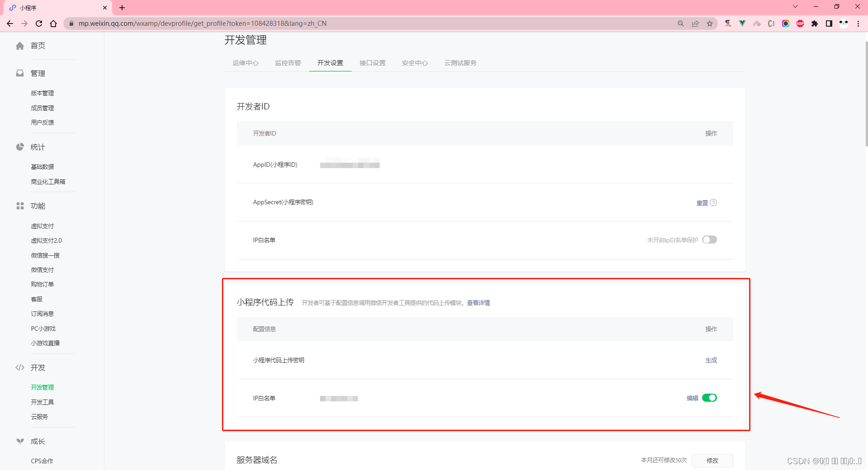This screenshot has height=470, width=868.
Task: Turn off the code upload IP白名单 toggle
Action: pyautogui.click(x=709, y=398)
